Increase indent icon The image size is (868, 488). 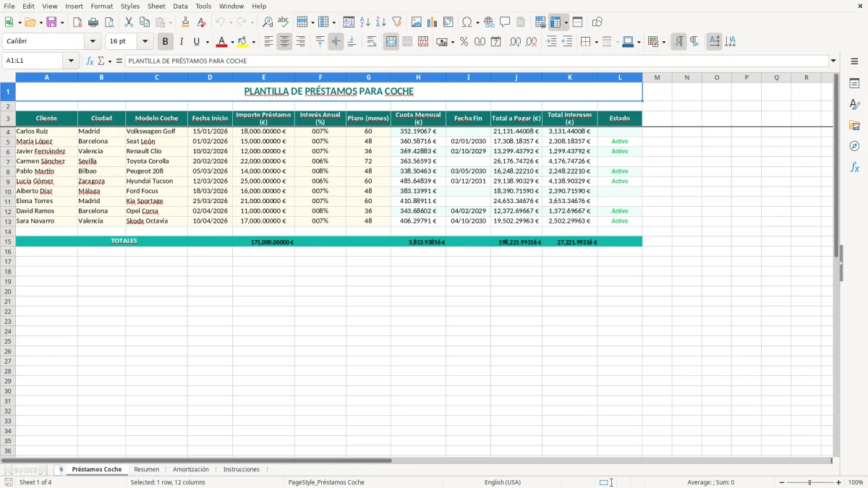pos(551,42)
